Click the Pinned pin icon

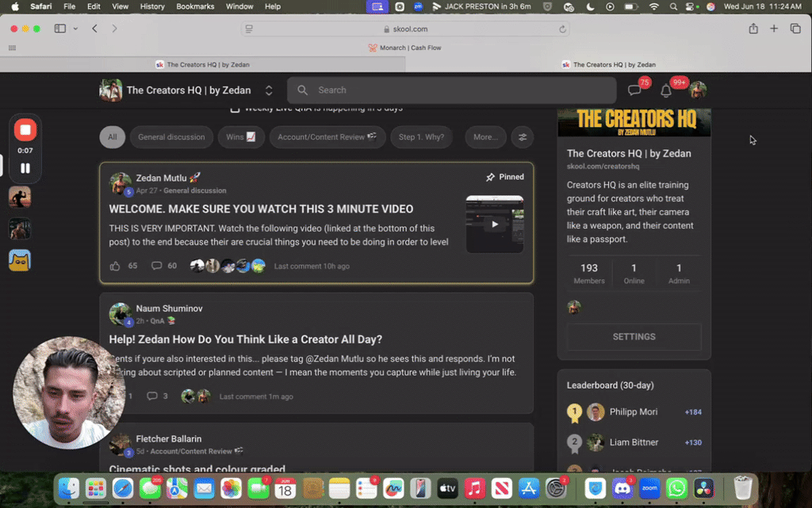click(490, 177)
